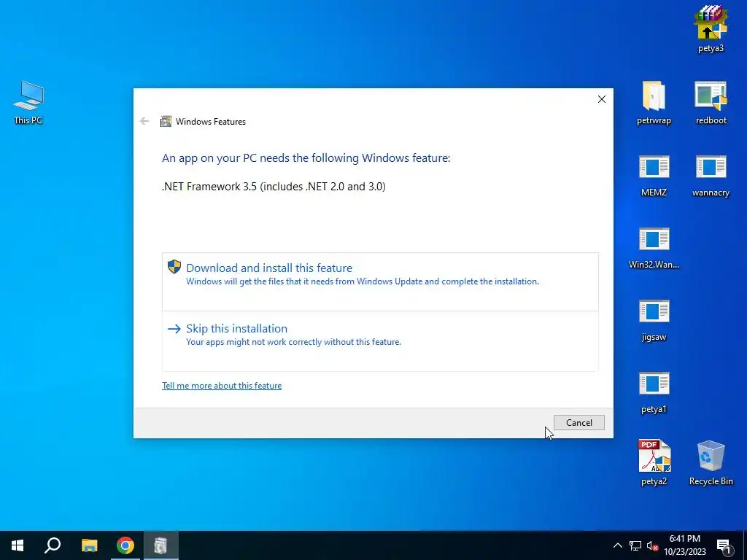Screen dimensions: 747x560
Task: Open File Explorer from taskbar
Action: coord(89,545)
